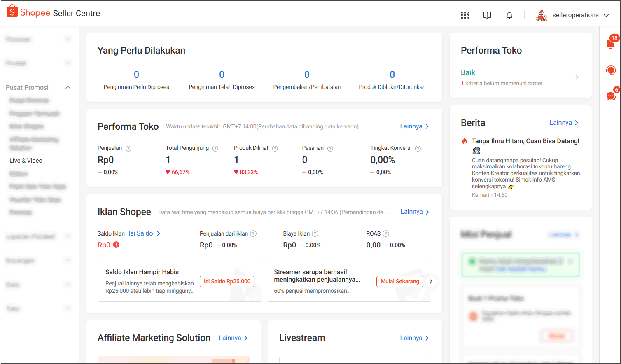Click the red warning icon beside Saldo Rp0
Image resolution: width=621 pixels, height=364 pixels.
[117, 245]
